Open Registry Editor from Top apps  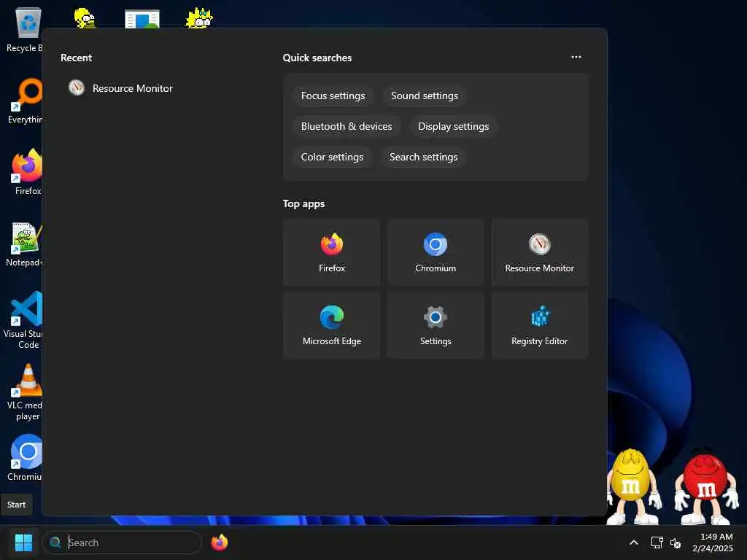coord(539,325)
